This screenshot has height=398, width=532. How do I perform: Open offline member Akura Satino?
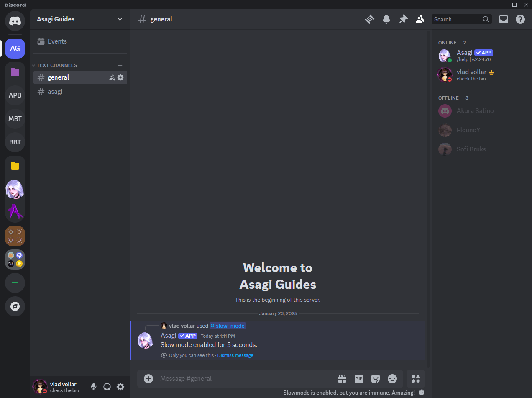(x=480, y=111)
